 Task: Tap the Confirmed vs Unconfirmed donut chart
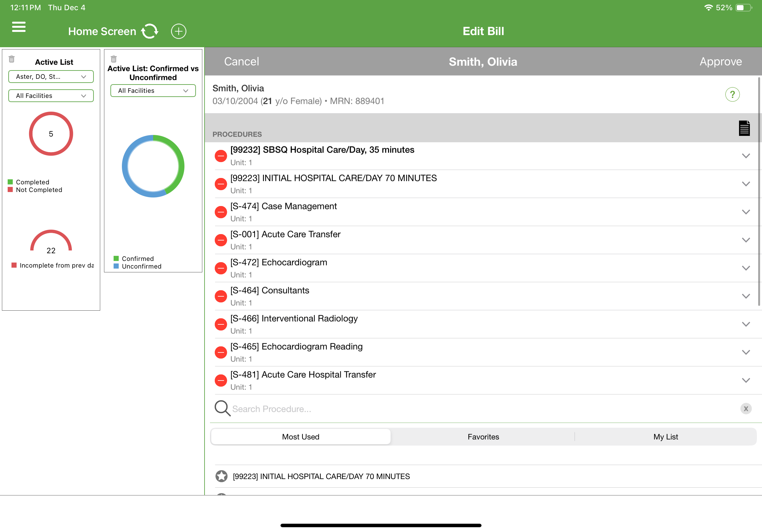coord(153,166)
